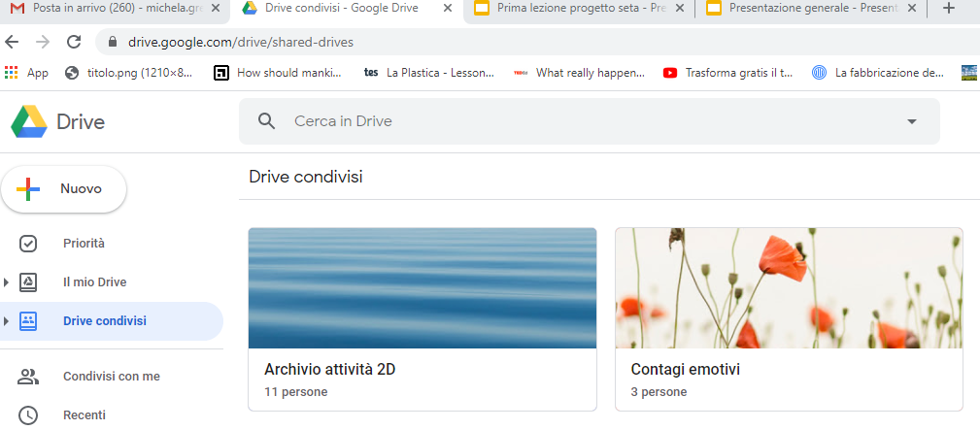The image size is (980, 430).
Task: Open the titolo.png bookmark
Action: [x=129, y=73]
